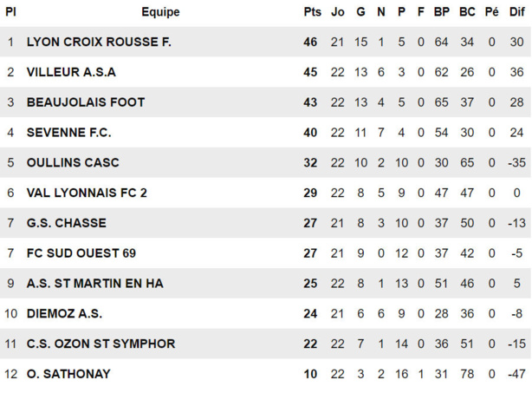Click the Equipe column header
This screenshot has height=393, width=532.
click(160, 12)
